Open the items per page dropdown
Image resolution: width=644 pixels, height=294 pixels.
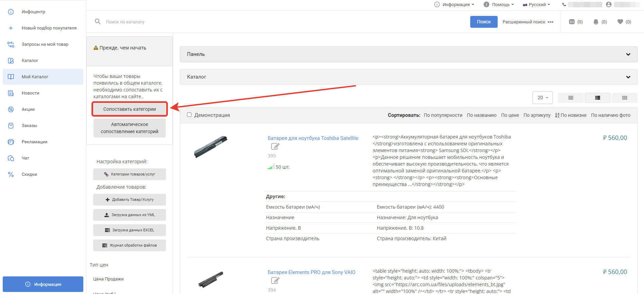coord(542,98)
